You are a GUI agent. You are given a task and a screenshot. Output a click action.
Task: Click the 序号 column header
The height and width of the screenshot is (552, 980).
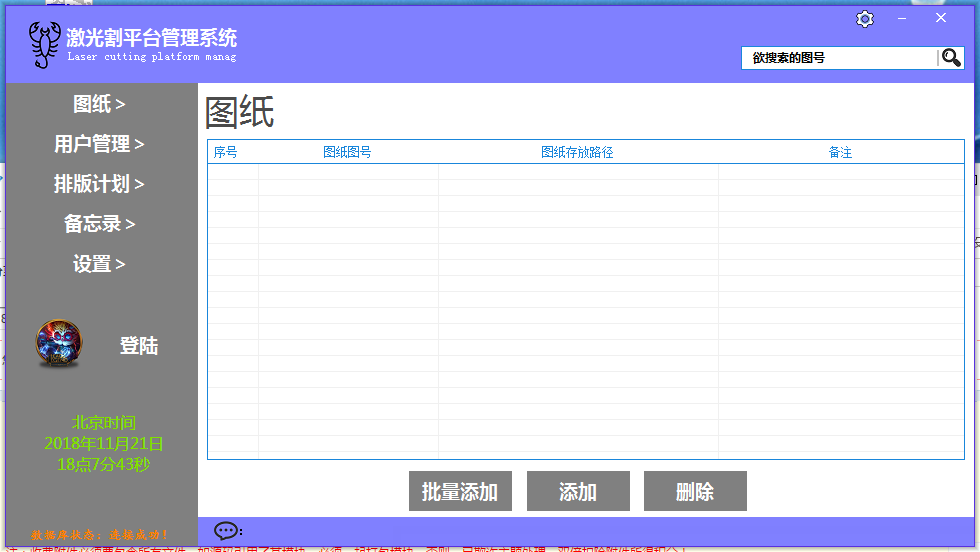pos(226,153)
